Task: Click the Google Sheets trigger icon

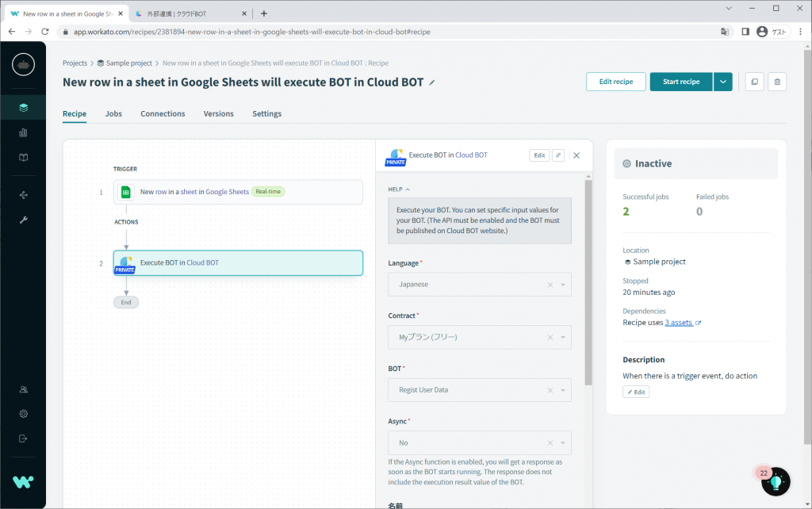Action: pos(126,192)
